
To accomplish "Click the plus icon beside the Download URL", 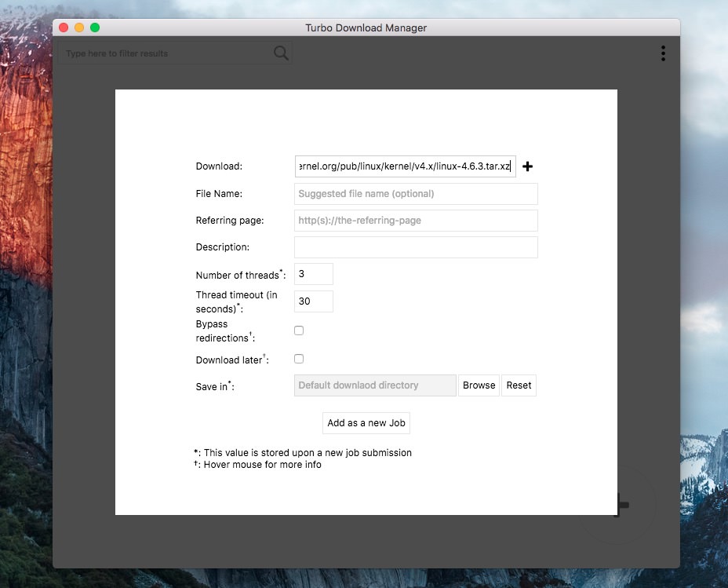I will [x=527, y=166].
